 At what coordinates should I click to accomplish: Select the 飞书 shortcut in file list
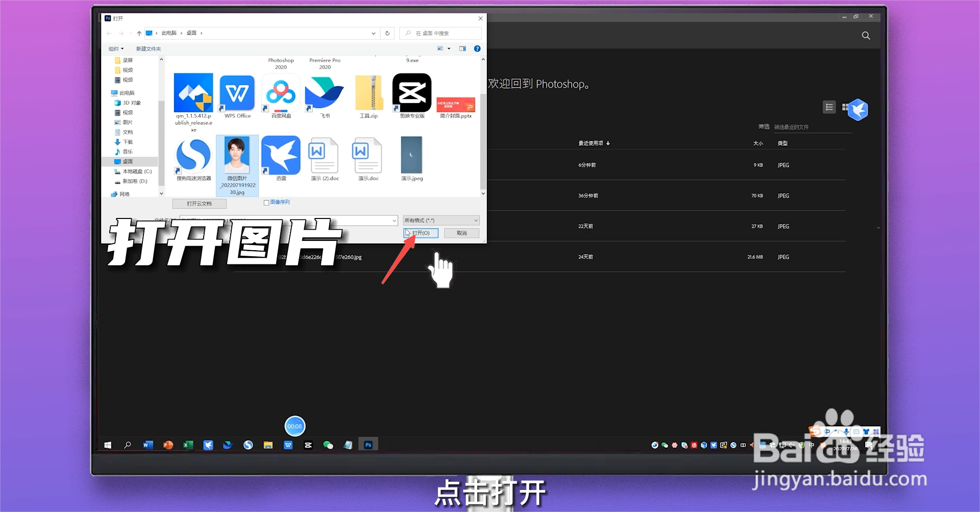pos(325,97)
